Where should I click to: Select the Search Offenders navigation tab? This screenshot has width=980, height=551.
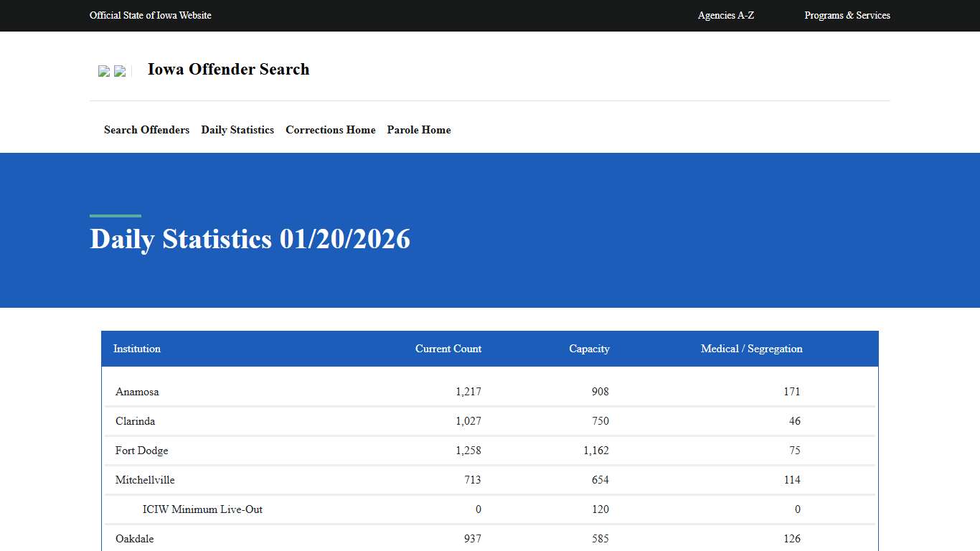pyautogui.click(x=146, y=130)
